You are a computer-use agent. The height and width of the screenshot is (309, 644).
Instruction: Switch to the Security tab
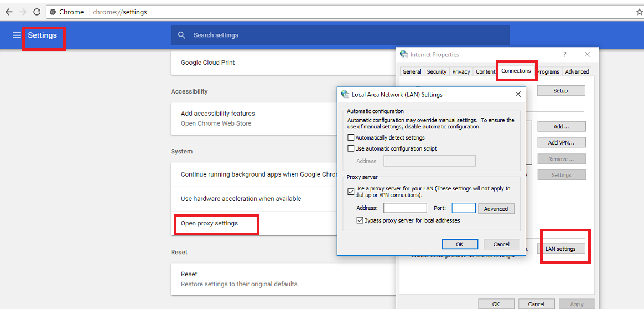click(437, 71)
